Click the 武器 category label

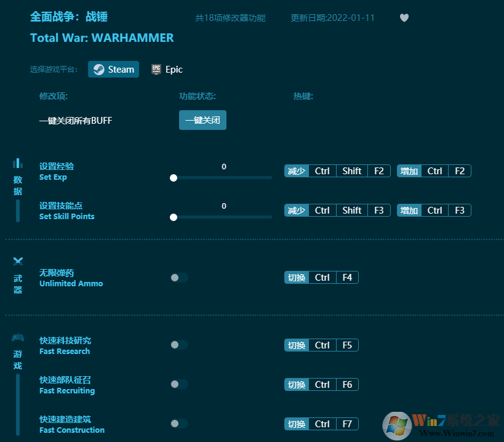point(18,284)
